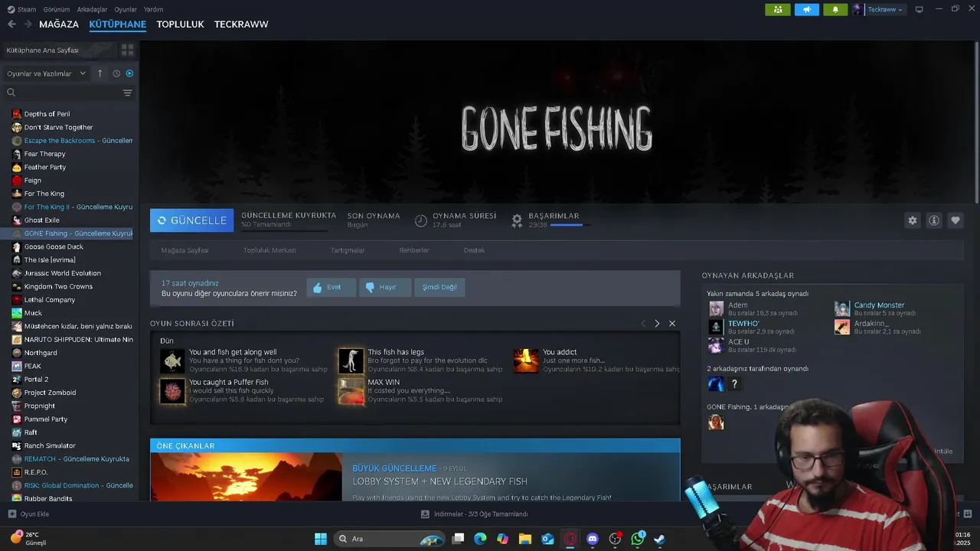Image resolution: width=980 pixels, height=551 pixels.
Task: Open advanced filter options icon in library search
Action: [x=127, y=93]
